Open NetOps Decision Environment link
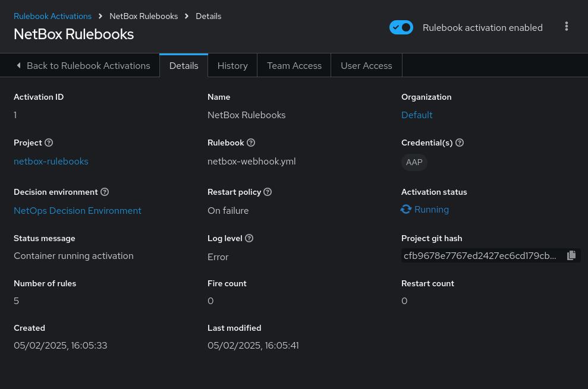Image resolution: width=588 pixels, height=389 pixels. (78, 211)
